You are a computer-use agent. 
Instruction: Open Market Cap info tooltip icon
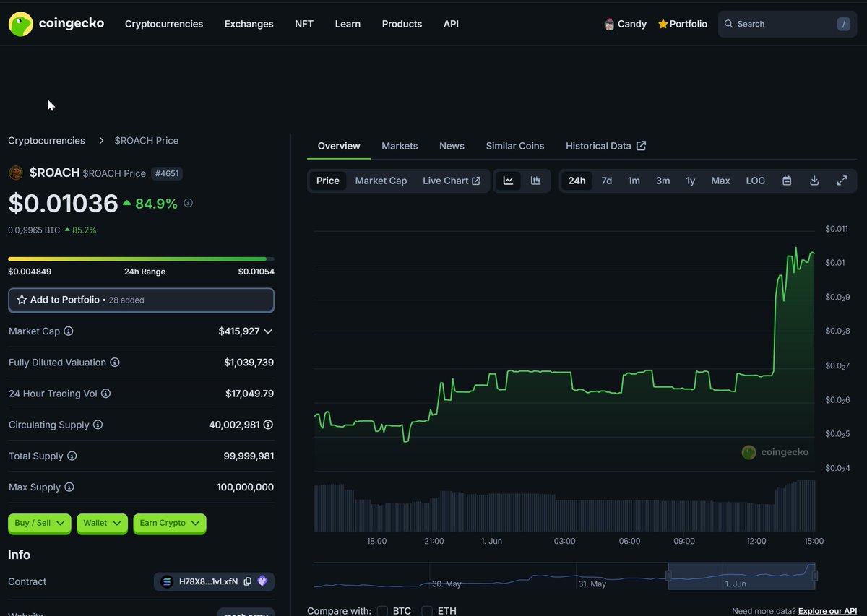(69, 331)
